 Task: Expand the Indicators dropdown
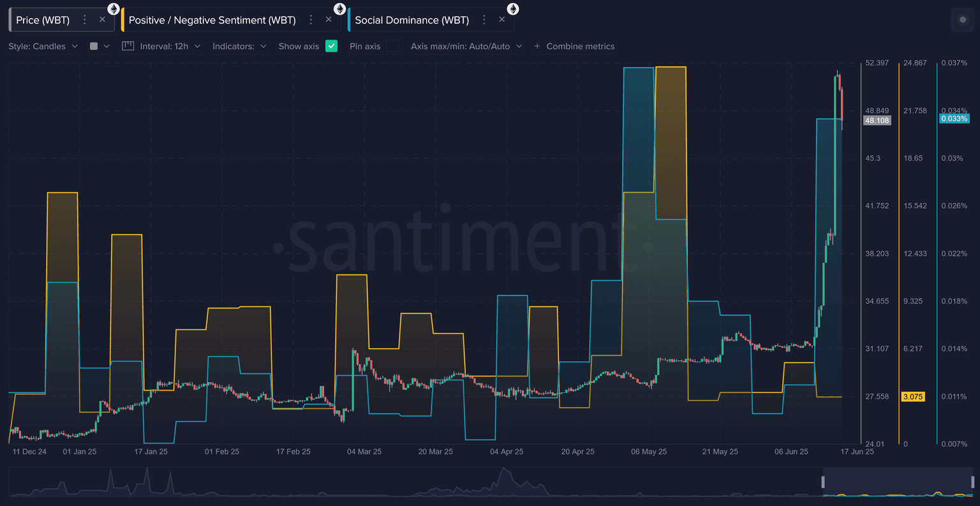(x=239, y=46)
